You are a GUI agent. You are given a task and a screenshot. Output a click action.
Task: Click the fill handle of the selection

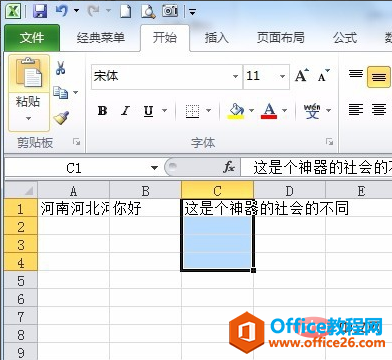click(254, 270)
